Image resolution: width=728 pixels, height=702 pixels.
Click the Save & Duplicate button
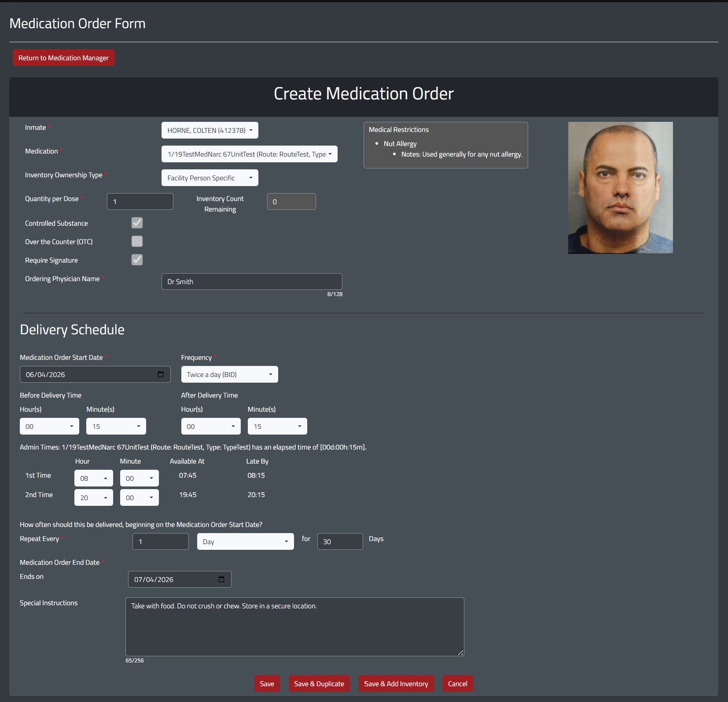click(319, 684)
